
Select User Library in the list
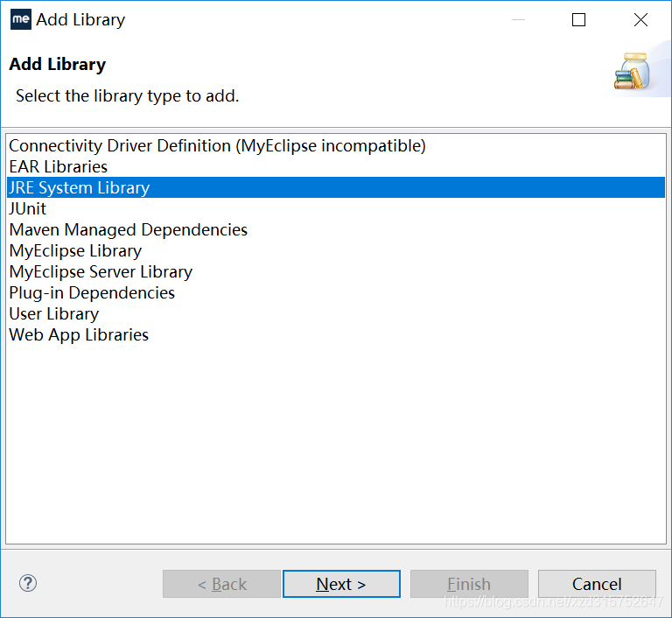click(x=336, y=314)
